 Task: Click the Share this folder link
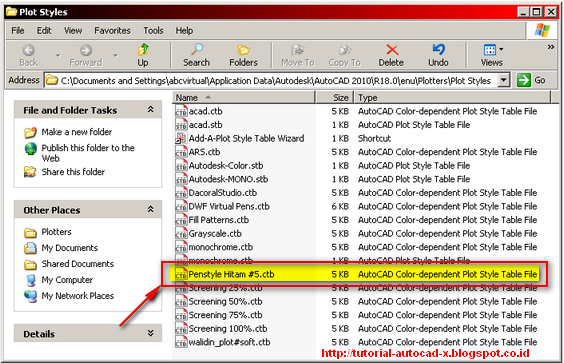point(73,172)
